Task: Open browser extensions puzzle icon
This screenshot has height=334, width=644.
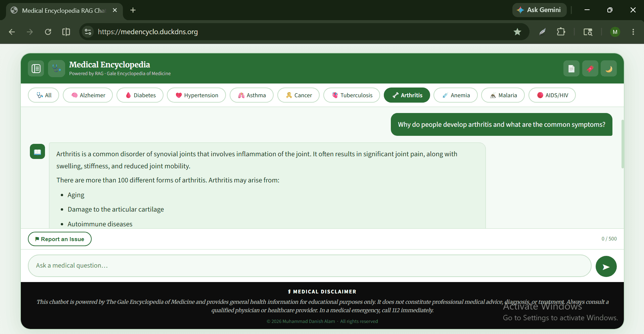Action: coord(561,32)
